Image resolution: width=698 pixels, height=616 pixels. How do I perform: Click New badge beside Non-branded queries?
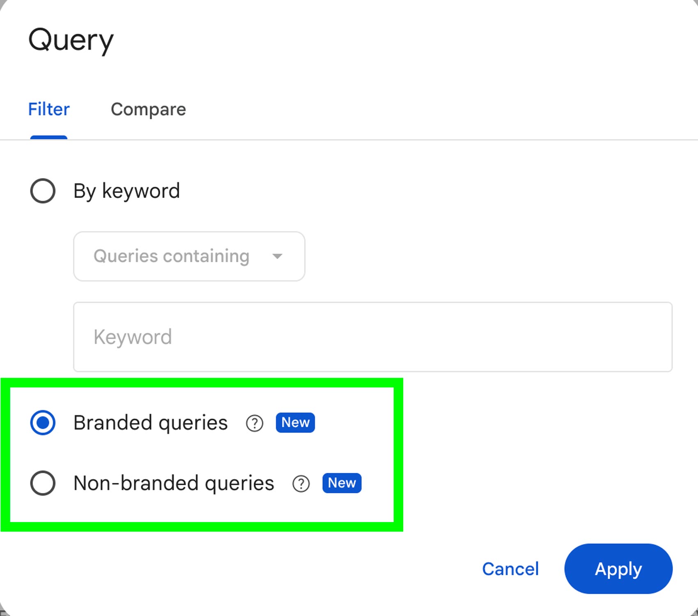342,483
